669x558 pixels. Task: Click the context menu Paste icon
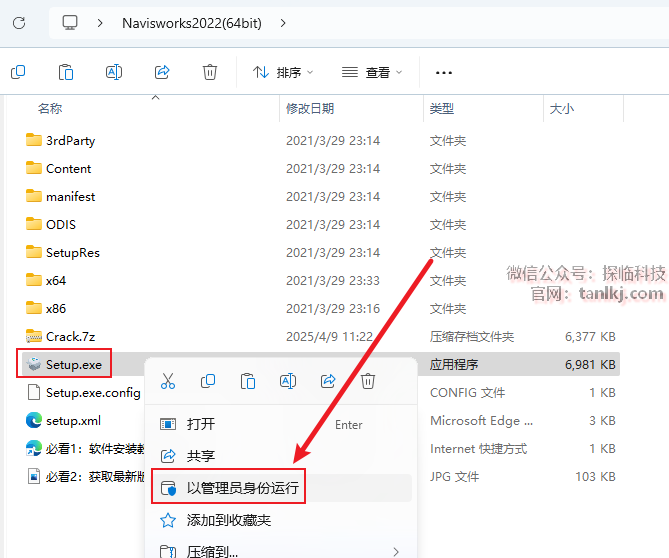(x=248, y=381)
